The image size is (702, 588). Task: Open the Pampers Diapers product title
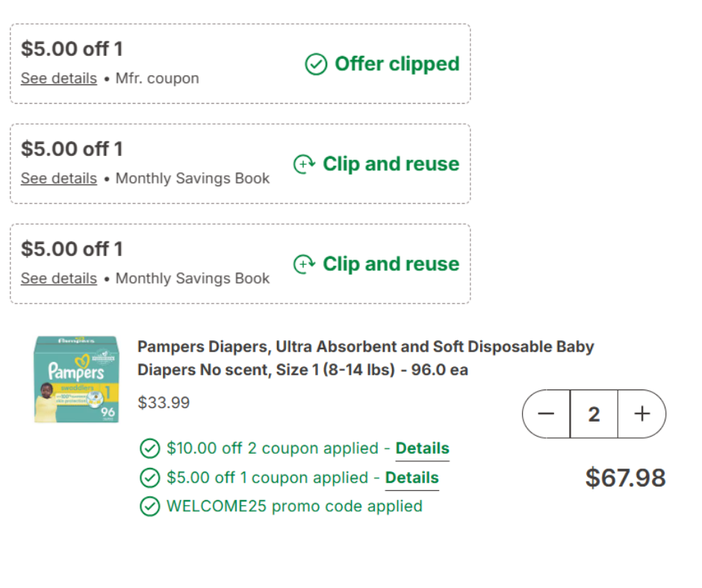(x=365, y=357)
